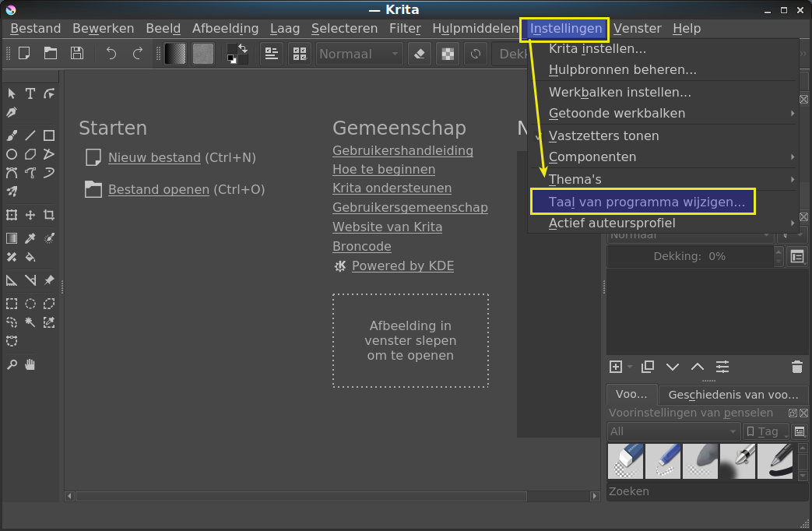Open the Filter menu

[405, 29]
